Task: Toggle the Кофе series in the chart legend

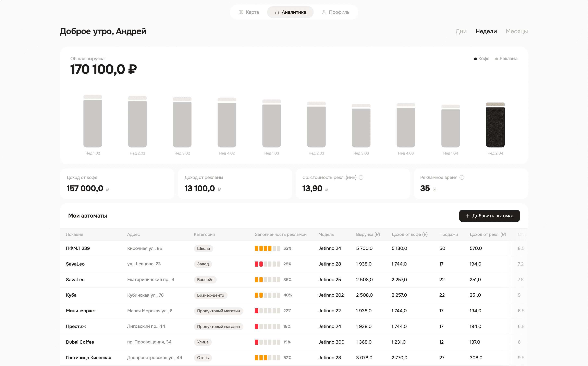Action: tap(482, 58)
